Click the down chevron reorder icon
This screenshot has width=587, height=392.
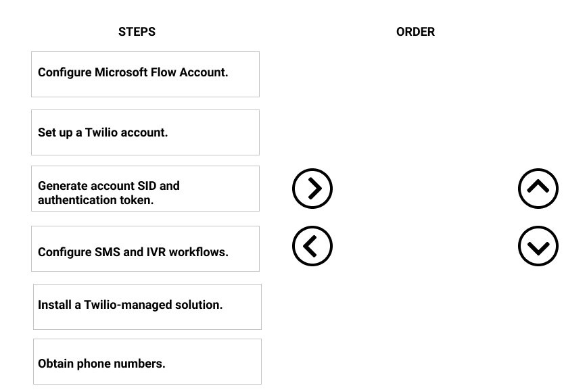tap(538, 246)
